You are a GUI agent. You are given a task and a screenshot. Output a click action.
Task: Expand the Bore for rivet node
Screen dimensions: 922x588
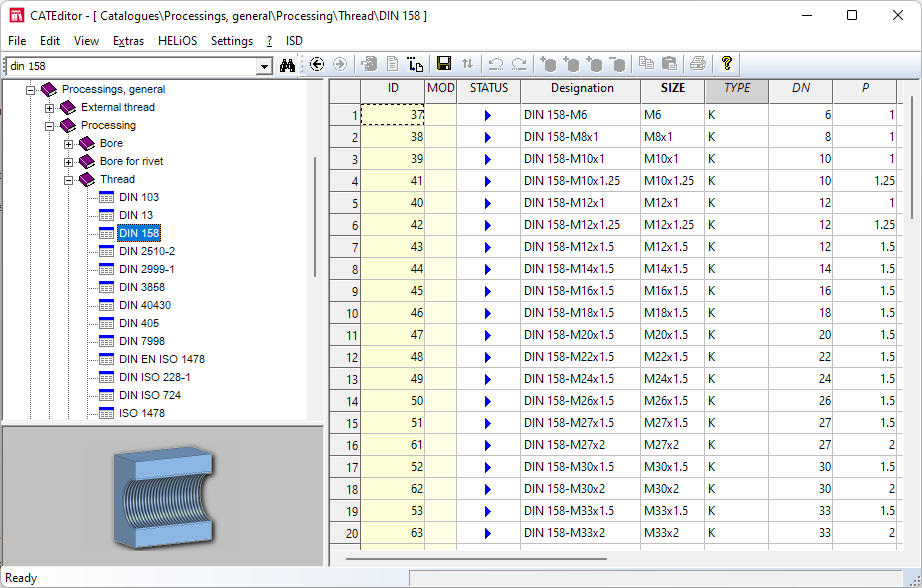tap(68, 162)
